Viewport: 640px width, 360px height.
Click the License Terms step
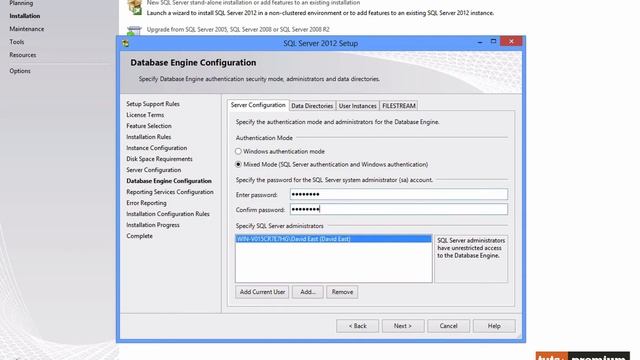(x=145, y=115)
